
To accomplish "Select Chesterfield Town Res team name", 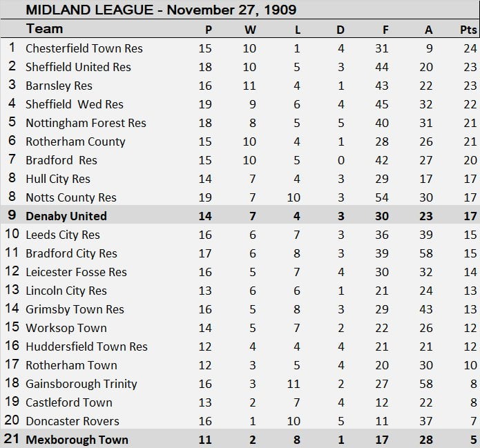I will pyautogui.click(x=84, y=48).
